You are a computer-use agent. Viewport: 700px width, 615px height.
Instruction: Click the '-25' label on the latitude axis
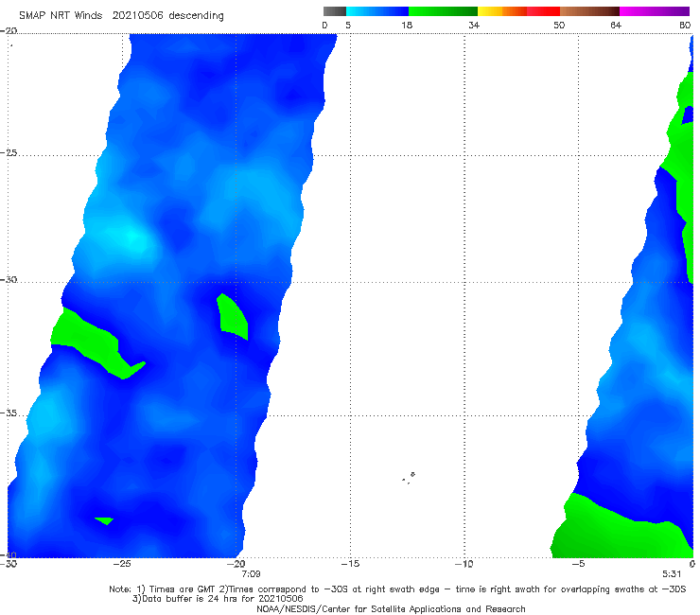[9, 152]
